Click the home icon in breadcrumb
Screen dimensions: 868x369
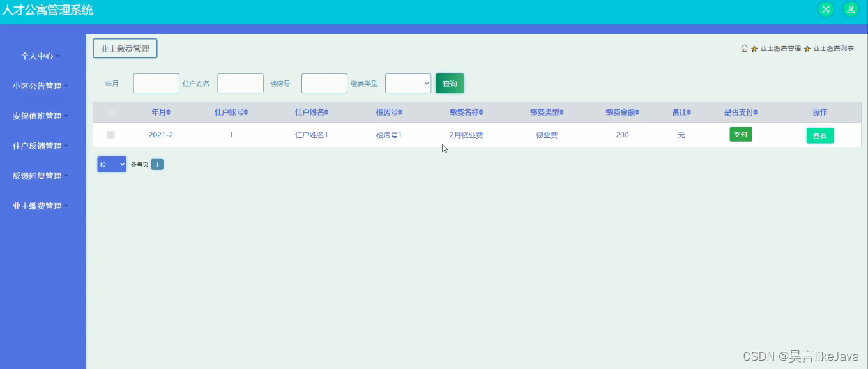point(744,48)
